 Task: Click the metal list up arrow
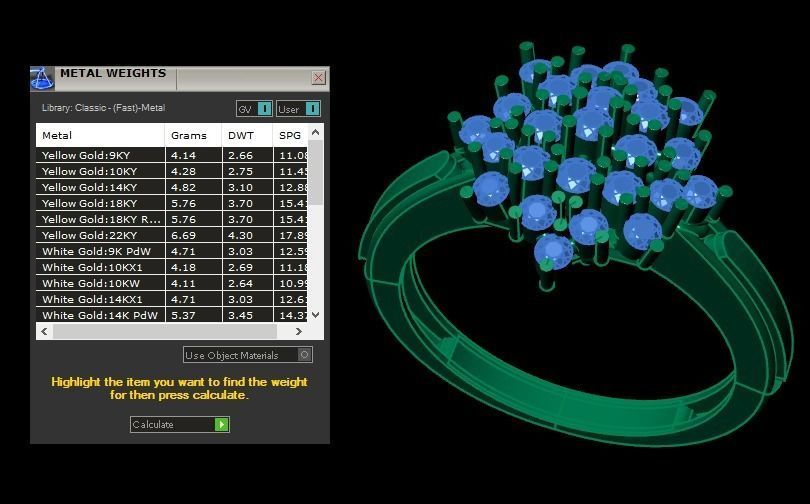[x=316, y=132]
